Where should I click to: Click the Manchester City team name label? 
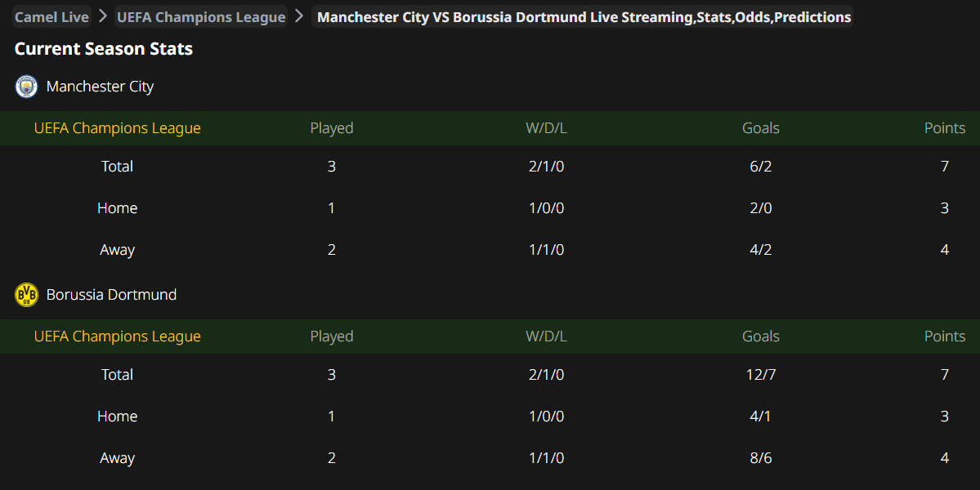(x=100, y=86)
